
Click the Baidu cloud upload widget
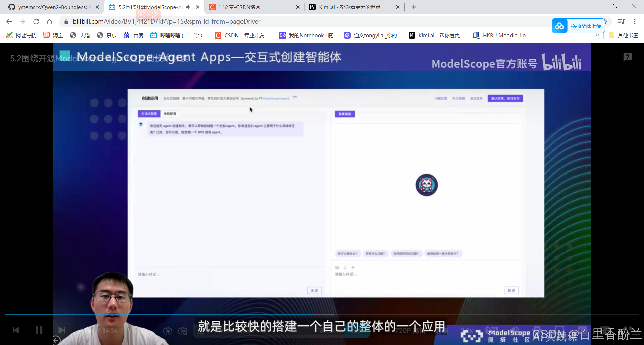coord(579,26)
